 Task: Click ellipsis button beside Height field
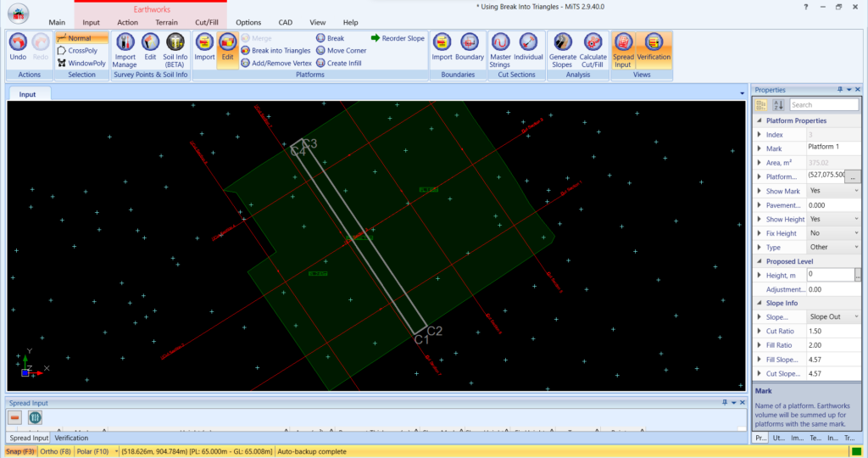(x=858, y=276)
